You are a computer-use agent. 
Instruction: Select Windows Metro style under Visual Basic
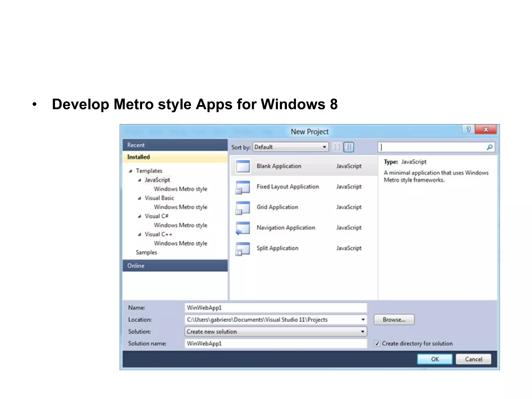[x=181, y=207]
